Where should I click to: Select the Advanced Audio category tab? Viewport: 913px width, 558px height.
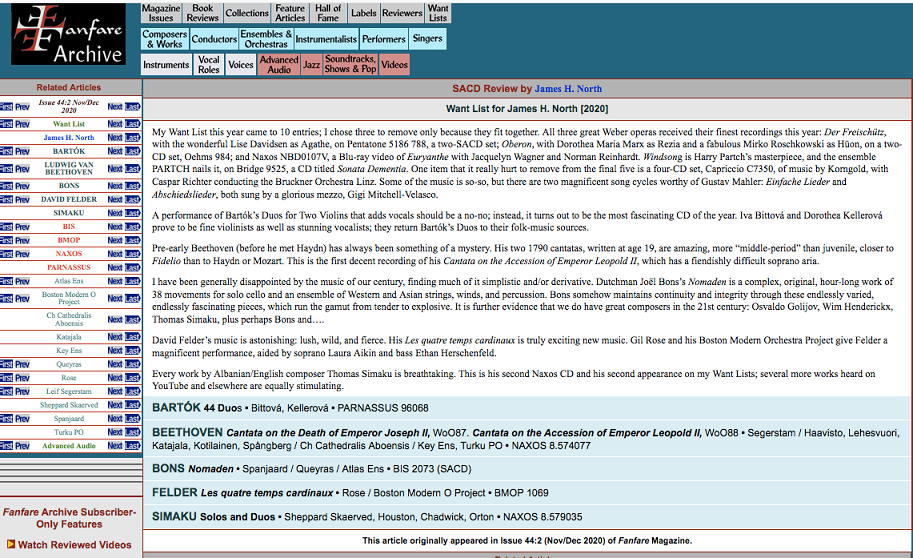pos(279,65)
